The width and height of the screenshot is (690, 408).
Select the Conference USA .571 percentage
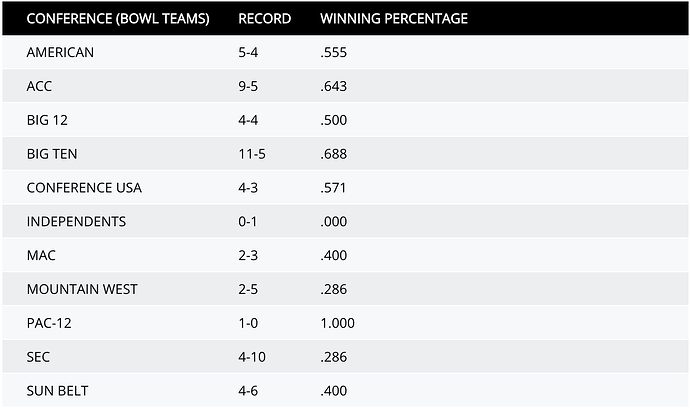point(333,188)
